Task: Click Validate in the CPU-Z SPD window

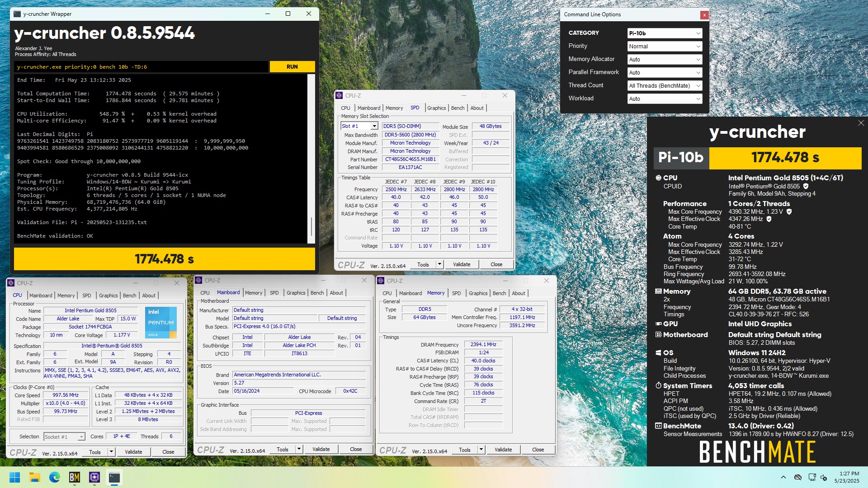Action: [462, 264]
